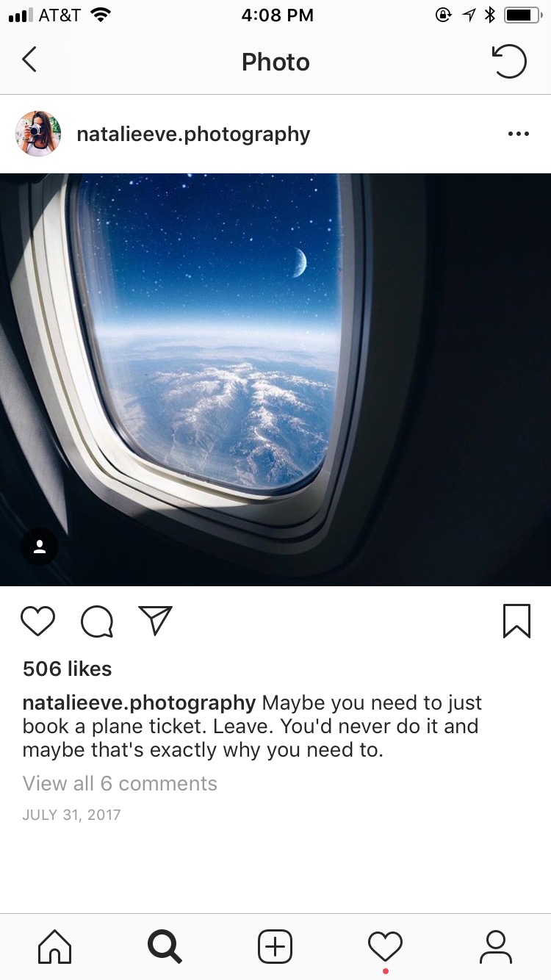Show tagged people on the photo
This screenshot has width=551, height=980.
(x=40, y=547)
